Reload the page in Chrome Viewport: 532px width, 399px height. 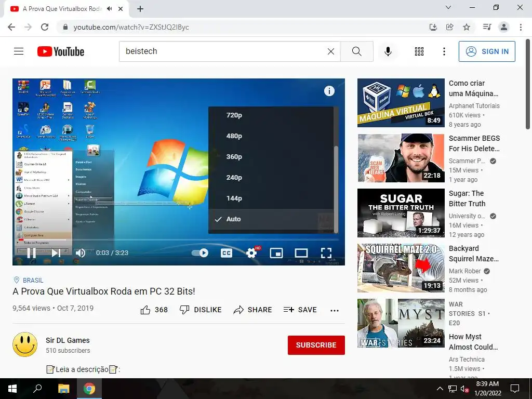coord(45,27)
